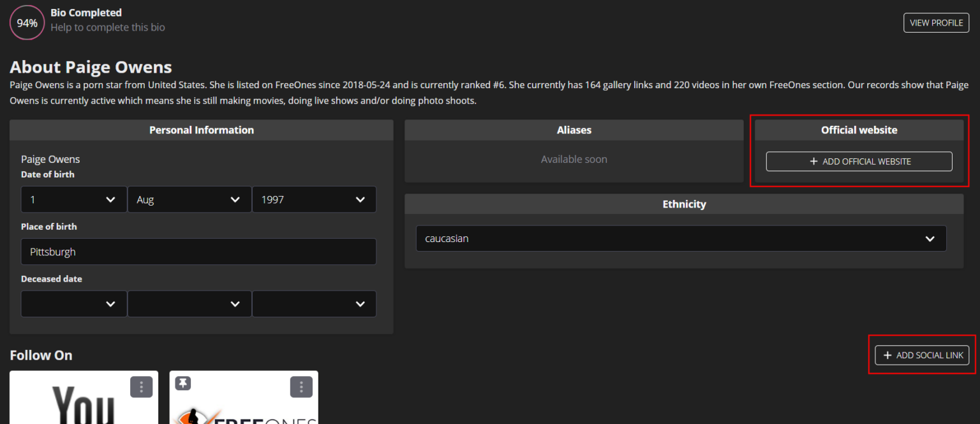Open the three-dot menu on FreeOnes card
Viewport: 980px width, 424px height.
point(301,386)
